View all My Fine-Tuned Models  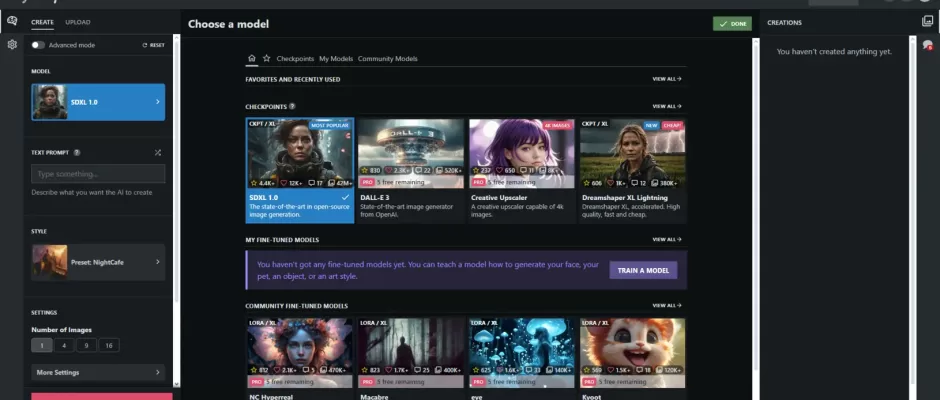point(667,239)
